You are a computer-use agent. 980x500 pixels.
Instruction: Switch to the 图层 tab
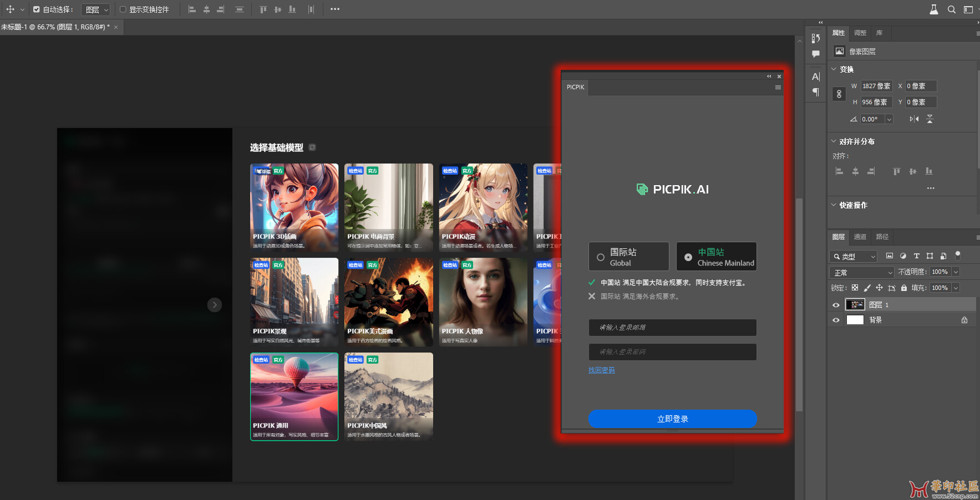(839, 237)
